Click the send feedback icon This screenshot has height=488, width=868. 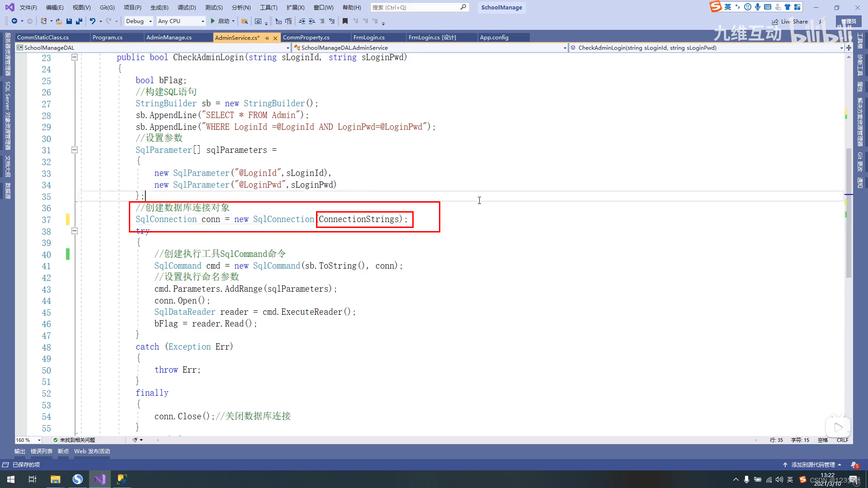pos(821,22)
